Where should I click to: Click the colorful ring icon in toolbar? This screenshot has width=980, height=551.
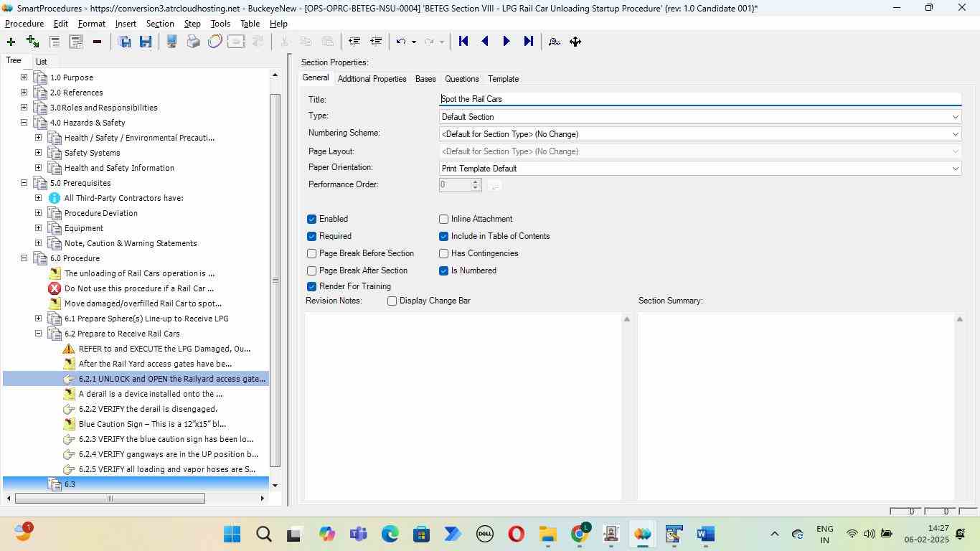(215, 42)
